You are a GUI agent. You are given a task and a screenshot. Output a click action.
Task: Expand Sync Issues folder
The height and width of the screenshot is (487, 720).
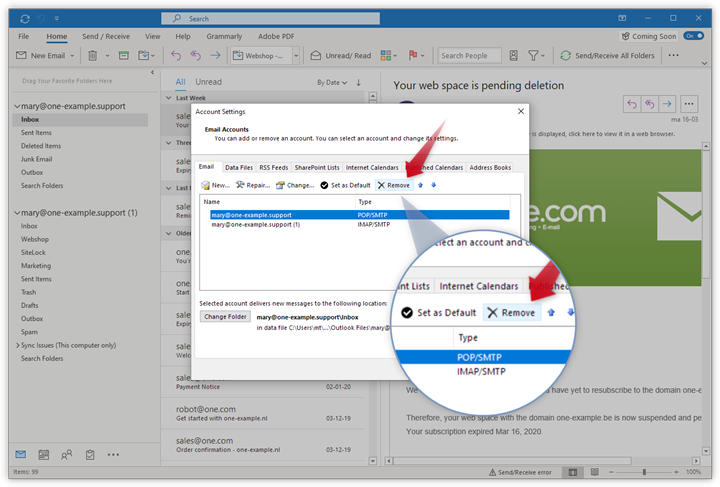tap(16, 345)
